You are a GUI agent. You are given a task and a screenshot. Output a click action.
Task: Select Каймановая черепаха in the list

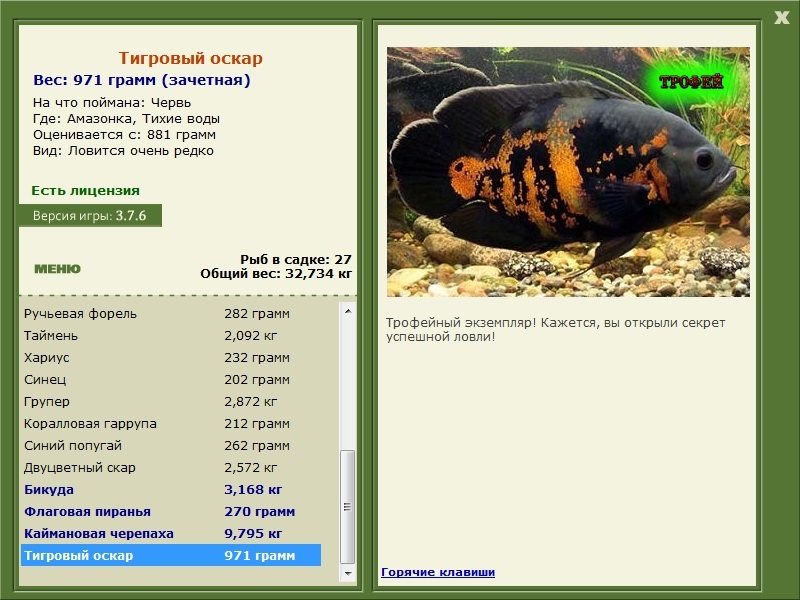coord(171,533)
